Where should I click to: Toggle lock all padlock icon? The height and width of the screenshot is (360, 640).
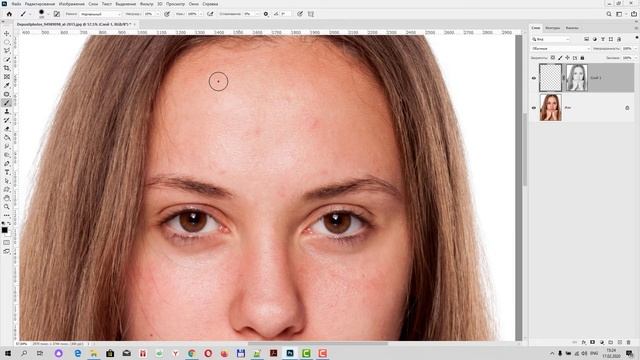(582, 58)
